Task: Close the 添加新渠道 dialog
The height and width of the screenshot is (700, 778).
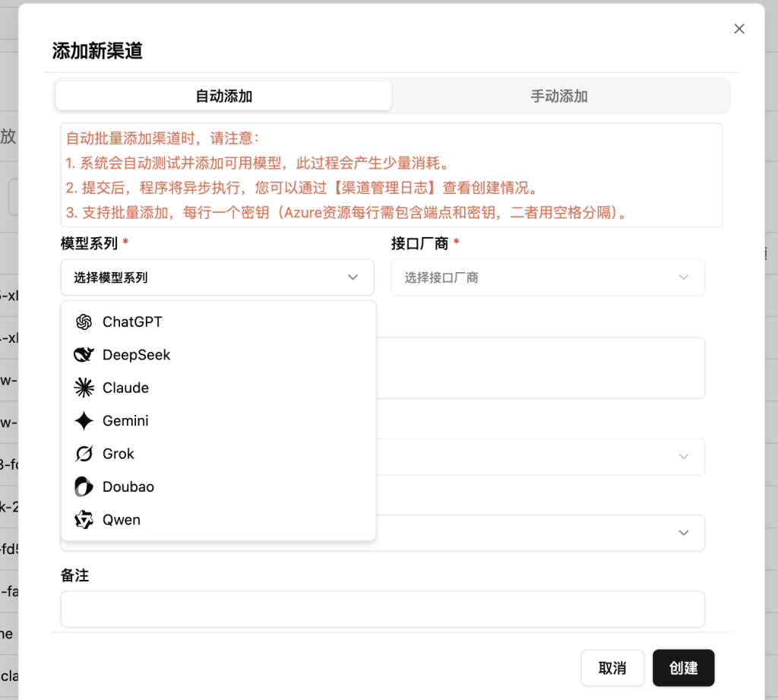Action: 738,29
